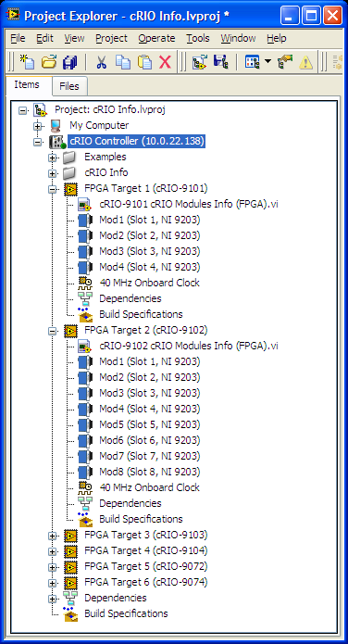Click the cRIO Info folder icon

click(x=70, y=173)
